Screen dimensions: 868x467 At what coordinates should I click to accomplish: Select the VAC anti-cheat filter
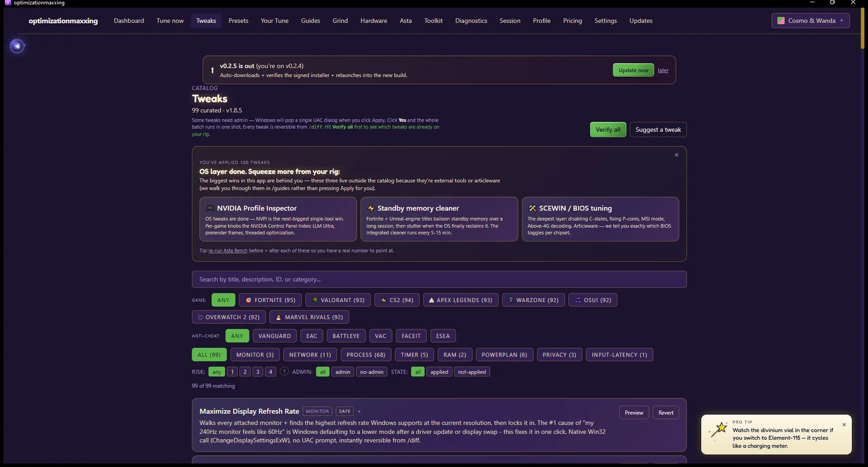coord(380,336)
